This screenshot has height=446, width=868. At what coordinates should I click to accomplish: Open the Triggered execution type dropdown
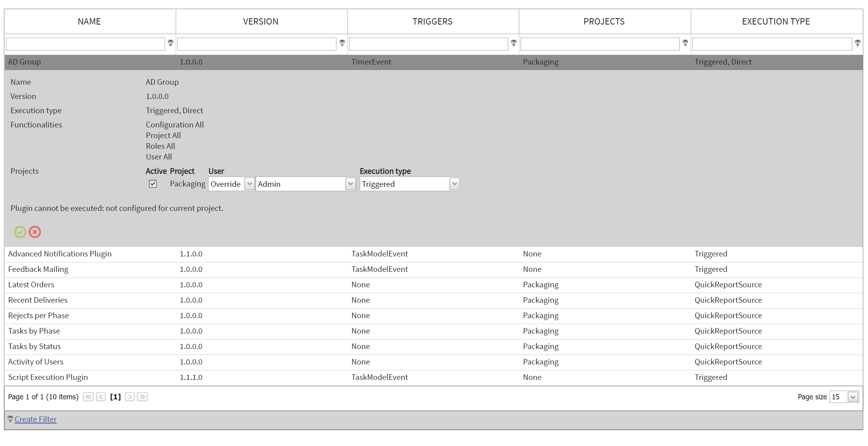[454, 184]
